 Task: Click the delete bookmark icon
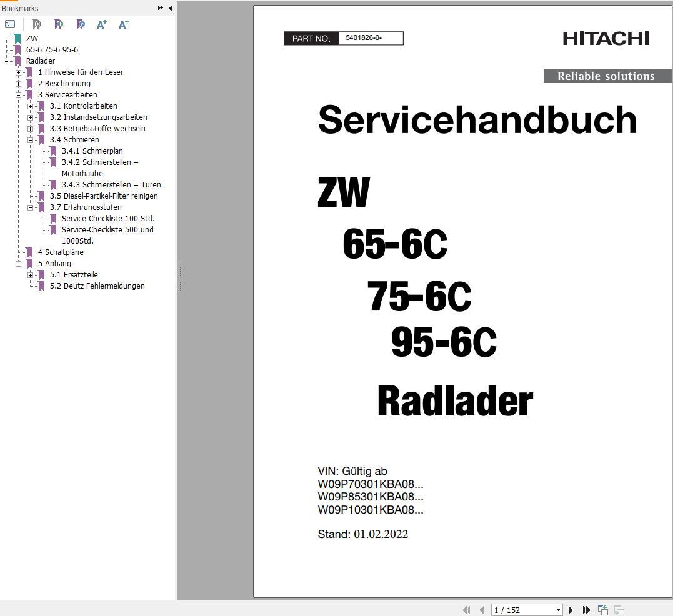tap(37, 24)
